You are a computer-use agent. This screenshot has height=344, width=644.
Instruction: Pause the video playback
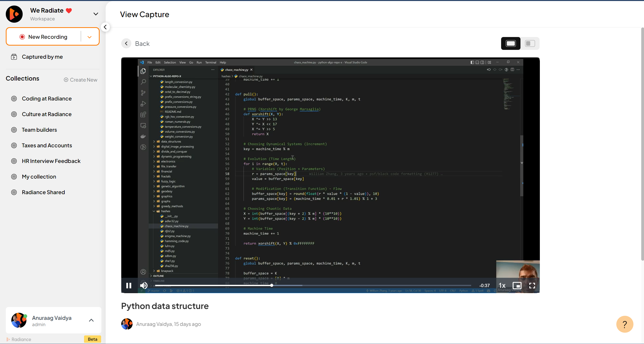click(129, 286)
